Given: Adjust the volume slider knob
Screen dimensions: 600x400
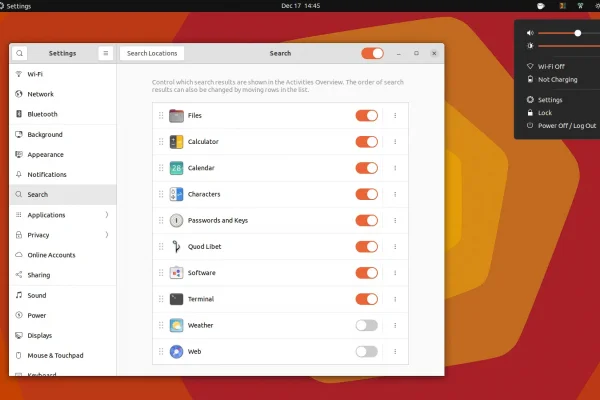Looking at the screenshot, I should pyautogui.click(x=577, y=33).
